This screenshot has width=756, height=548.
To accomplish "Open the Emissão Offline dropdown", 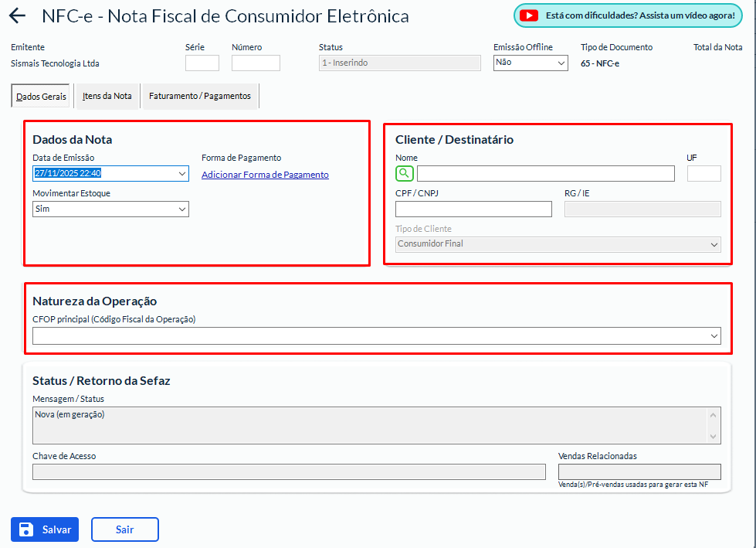I will (531, 63).
